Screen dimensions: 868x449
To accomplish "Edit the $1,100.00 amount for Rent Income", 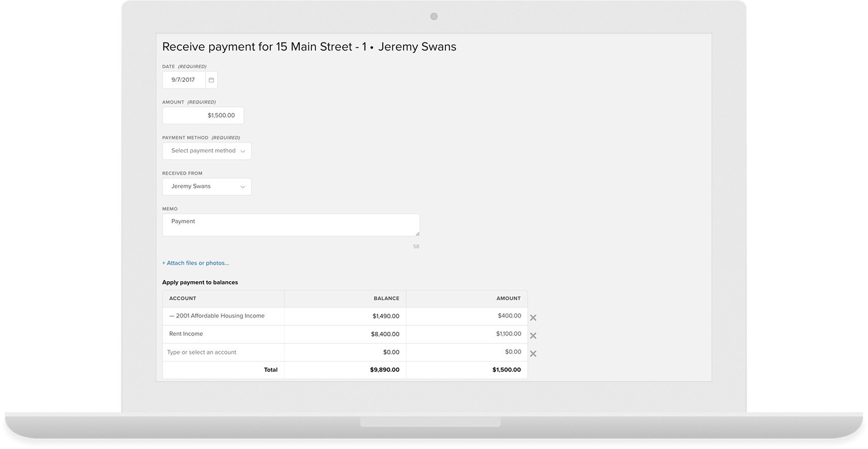I will click(467, 334).
